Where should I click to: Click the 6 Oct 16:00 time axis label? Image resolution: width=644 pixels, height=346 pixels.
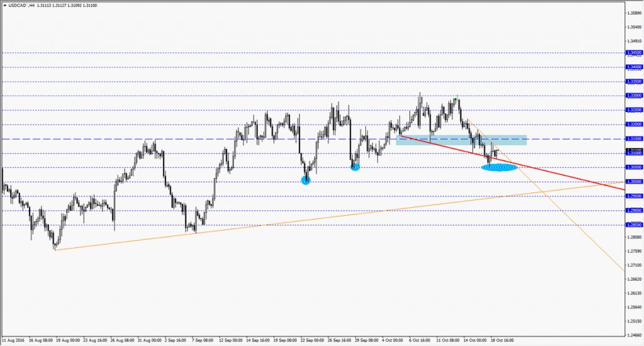[419, 341]
